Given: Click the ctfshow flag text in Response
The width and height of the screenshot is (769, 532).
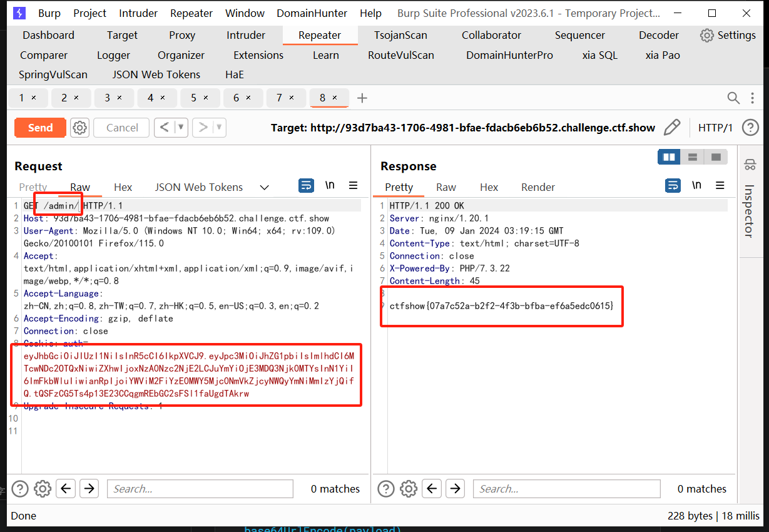Looking at the screenshot, I should (x=501, y=306).
